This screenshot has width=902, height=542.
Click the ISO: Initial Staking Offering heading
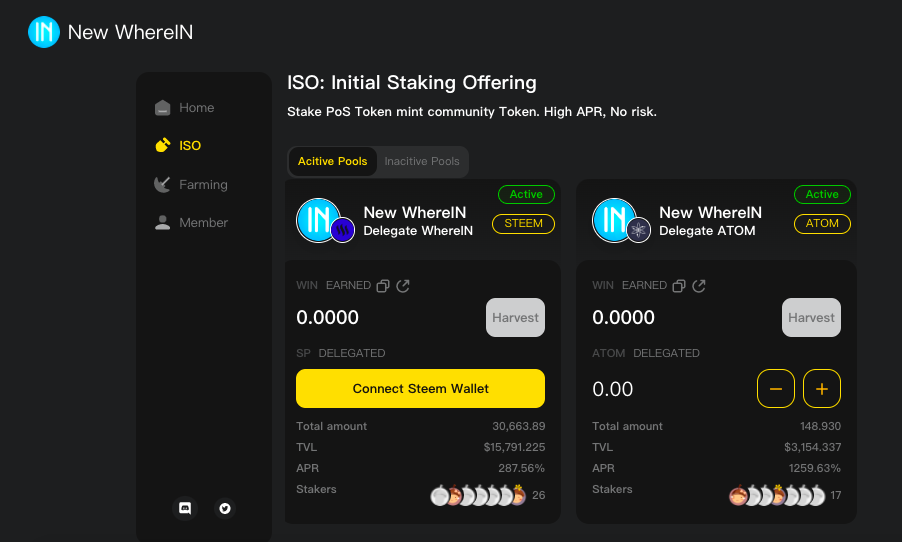(412, 82)
